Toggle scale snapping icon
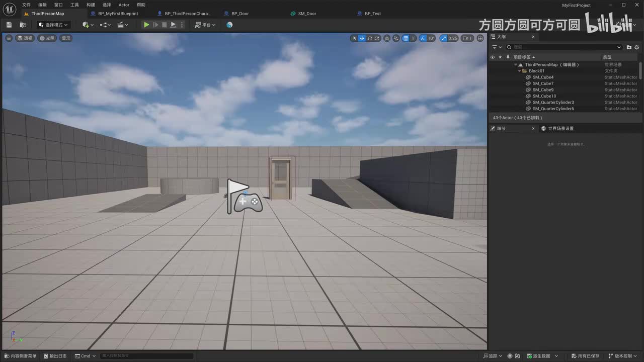 pos(443,38)
